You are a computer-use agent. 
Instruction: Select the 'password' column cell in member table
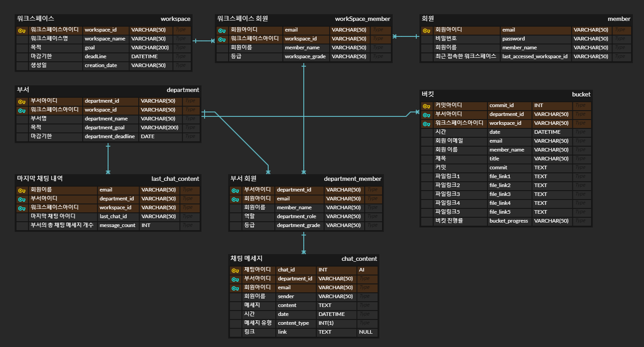[536, 39]
